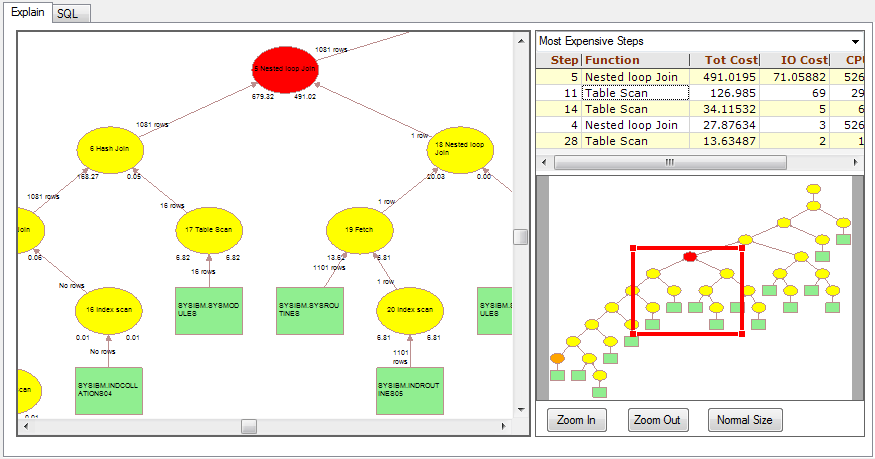Click the SYSIBM.SYSMODULES table box under Table Scan
Viewport: 875px width, 459px height.
click(x=209, y=311)
